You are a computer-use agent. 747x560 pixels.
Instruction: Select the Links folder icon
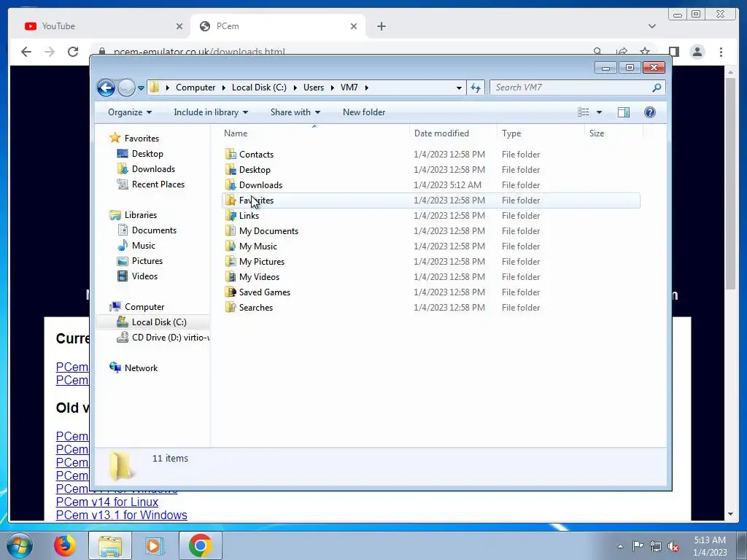[231, 215]
